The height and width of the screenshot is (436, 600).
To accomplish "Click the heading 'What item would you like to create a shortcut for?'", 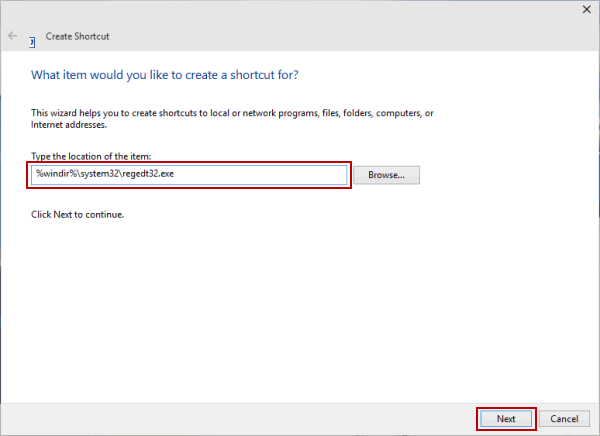I will click(165, 75).
